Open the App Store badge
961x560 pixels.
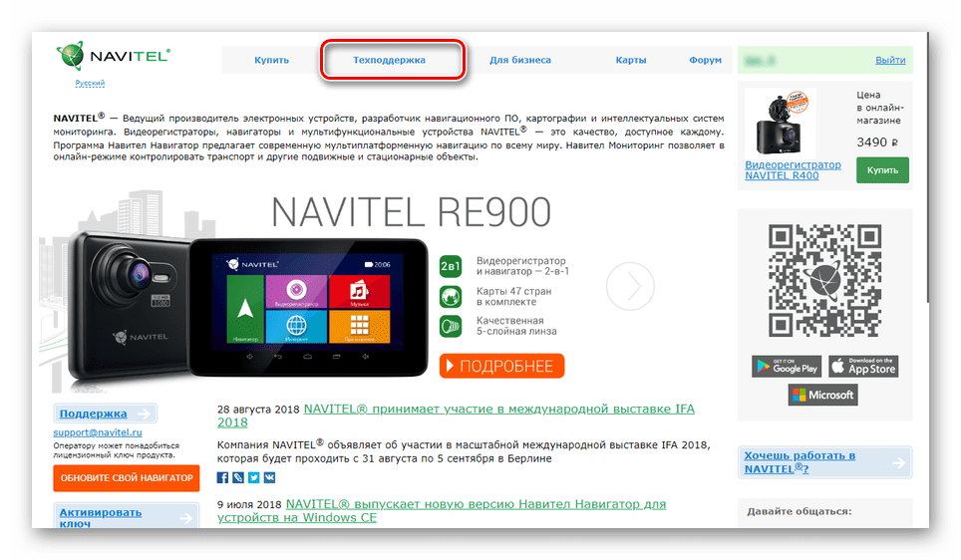pyautogui.click(x=864, y=366)
